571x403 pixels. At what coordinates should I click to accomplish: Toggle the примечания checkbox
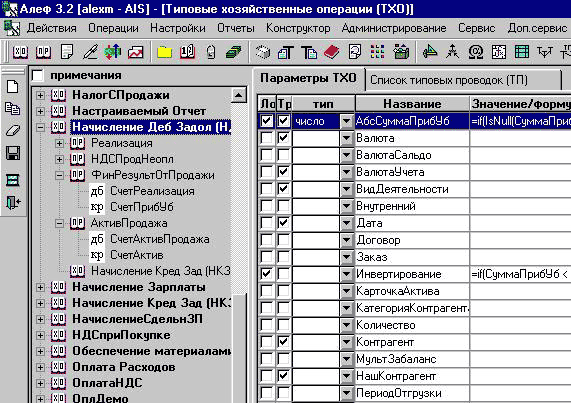point(38,75)
